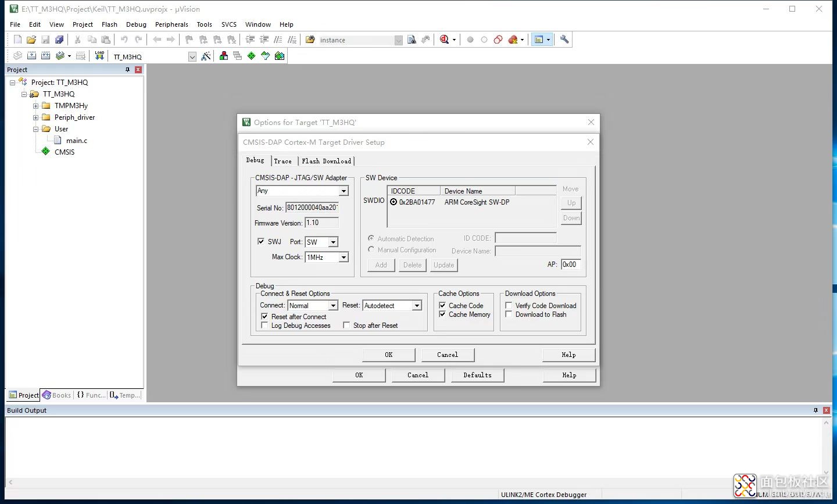Enable Stop after Reset checkbox
This screenshot has width=837, height=504.
346,326
